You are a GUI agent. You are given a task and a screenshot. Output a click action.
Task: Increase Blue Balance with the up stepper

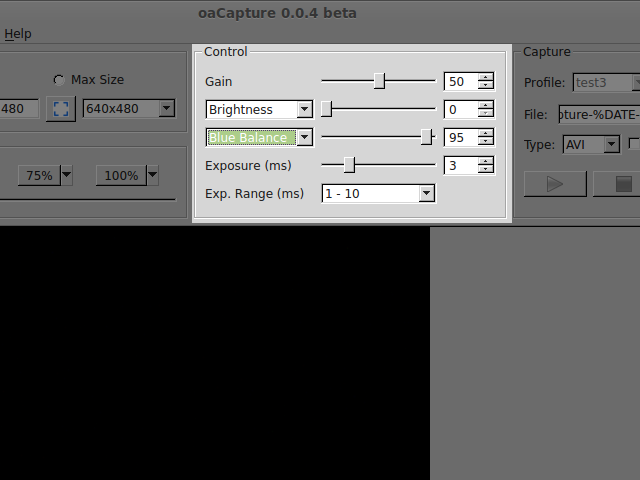point(486,133)
